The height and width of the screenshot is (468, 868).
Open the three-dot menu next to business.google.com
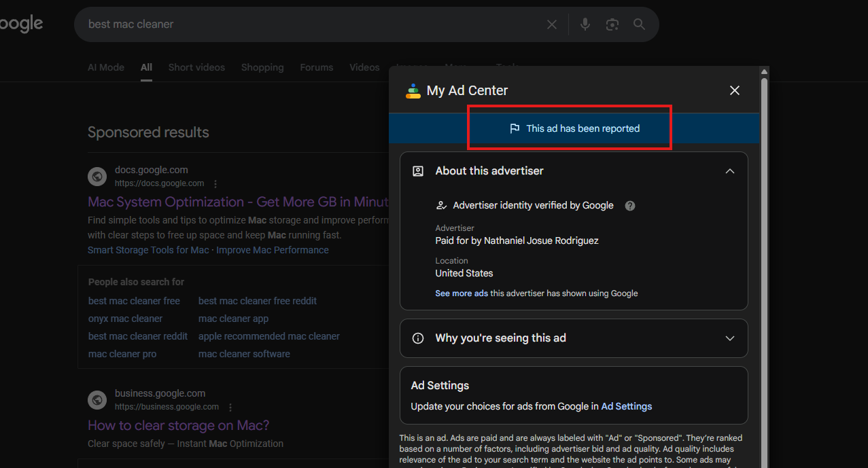(x=230, y=408)
